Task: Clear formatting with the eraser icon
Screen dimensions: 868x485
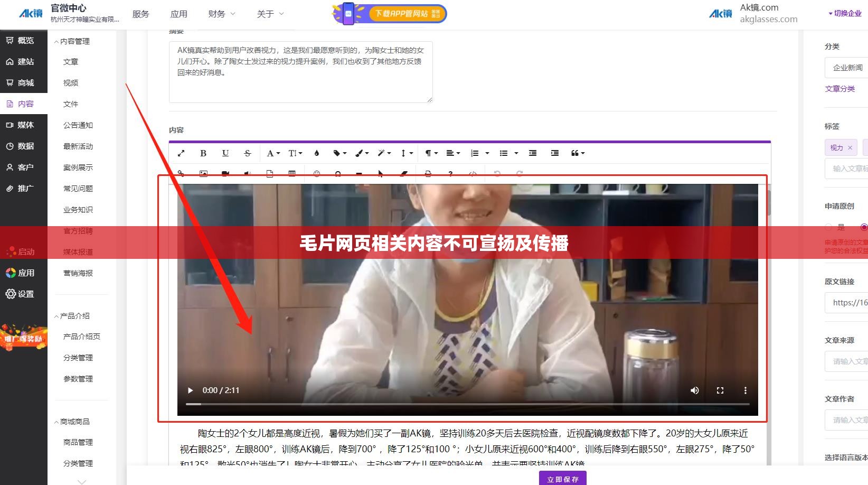Action: coord(403,173)
